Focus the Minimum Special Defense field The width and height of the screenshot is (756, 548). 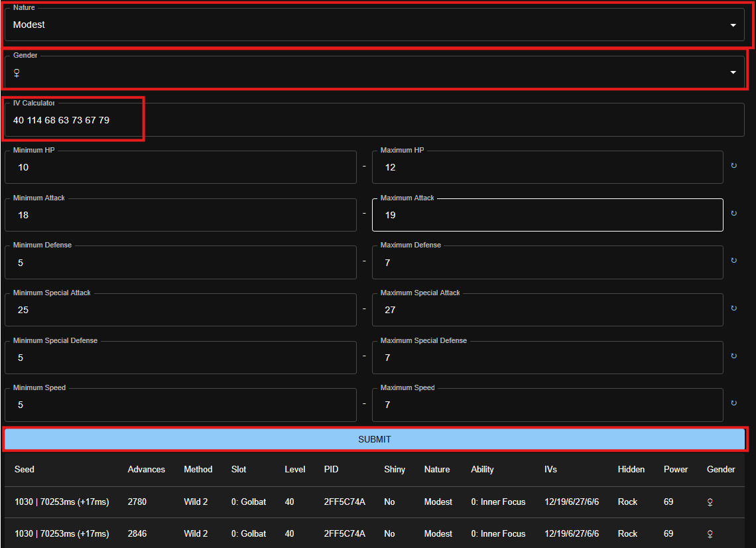[180, 358]
